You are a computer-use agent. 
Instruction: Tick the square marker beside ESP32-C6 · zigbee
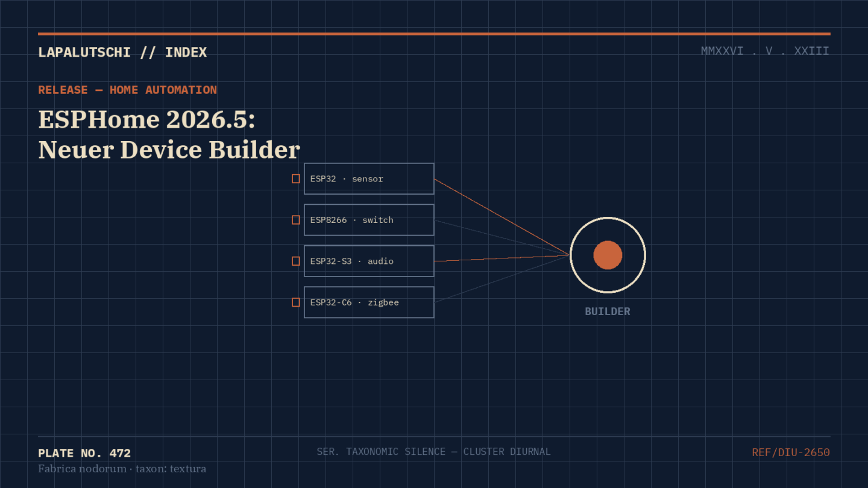295,302
